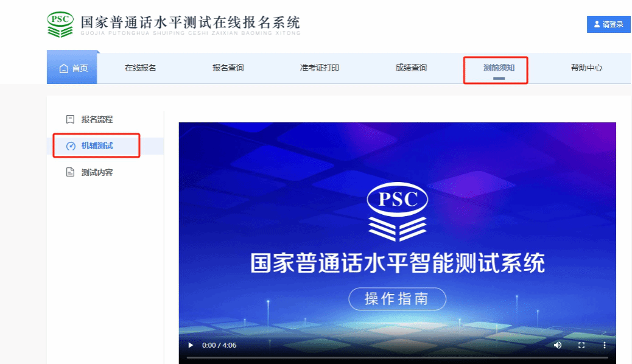Click the 报名流程 sidebar icon

(70, 119)
